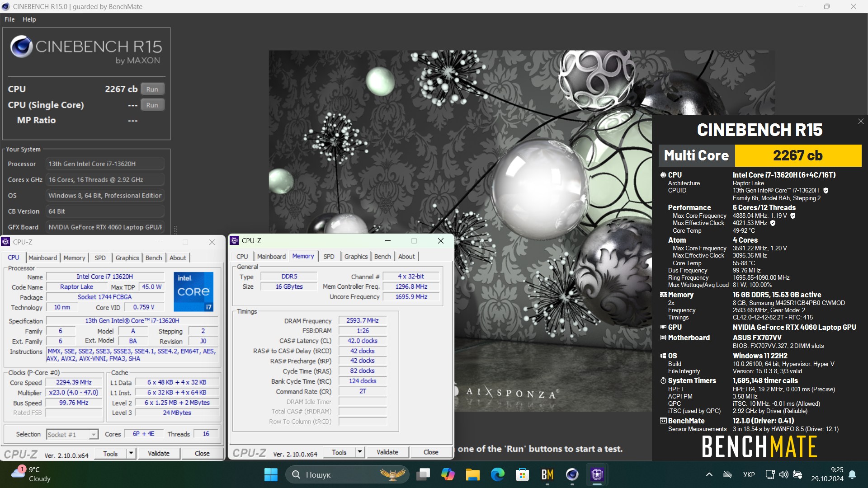This screenshot has width=868, height=488.
Task: Open About tab in right CPU-Z window
Action: click(x=406, y=256)
